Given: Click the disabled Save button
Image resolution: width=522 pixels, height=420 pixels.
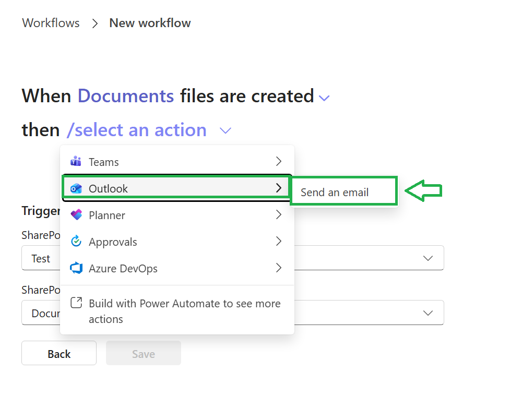Looking at the screenshot, I should 144,353.
